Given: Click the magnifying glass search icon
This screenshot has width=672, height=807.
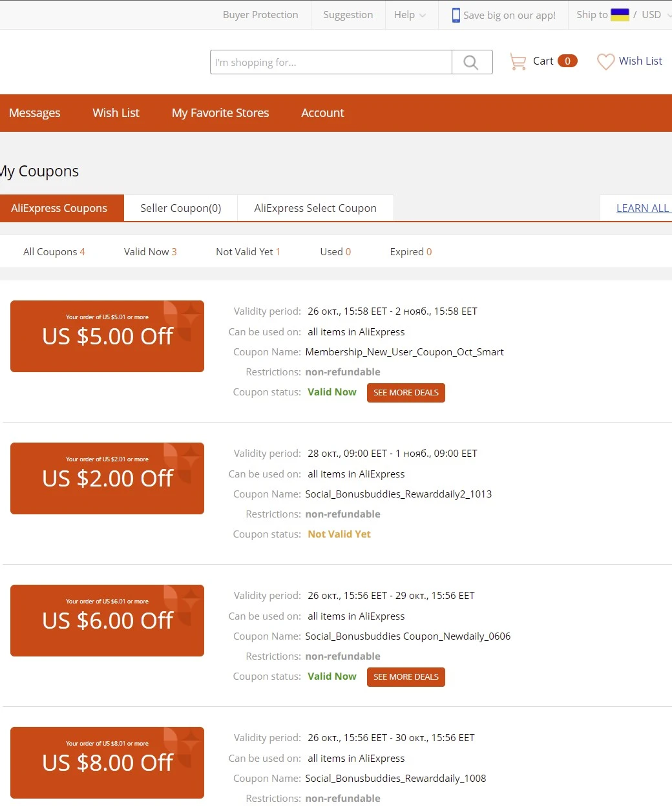Looking at the screenshot, I should (472, 62).
